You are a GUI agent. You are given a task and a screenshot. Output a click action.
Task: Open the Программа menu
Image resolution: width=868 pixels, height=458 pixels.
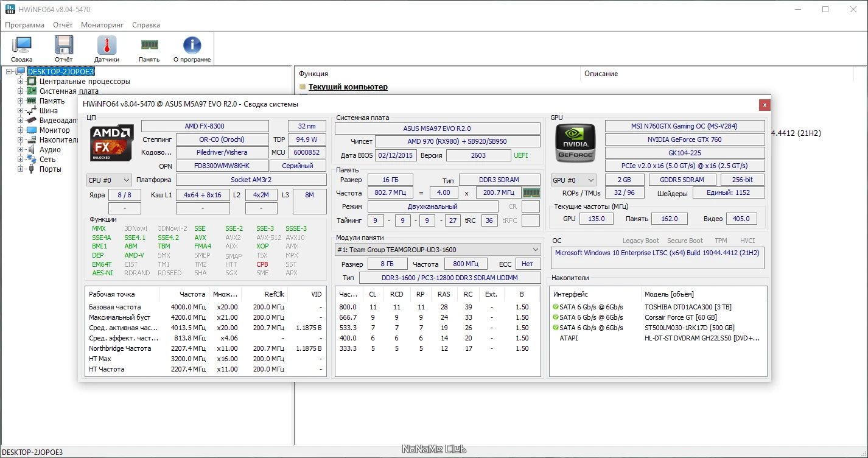25,25
